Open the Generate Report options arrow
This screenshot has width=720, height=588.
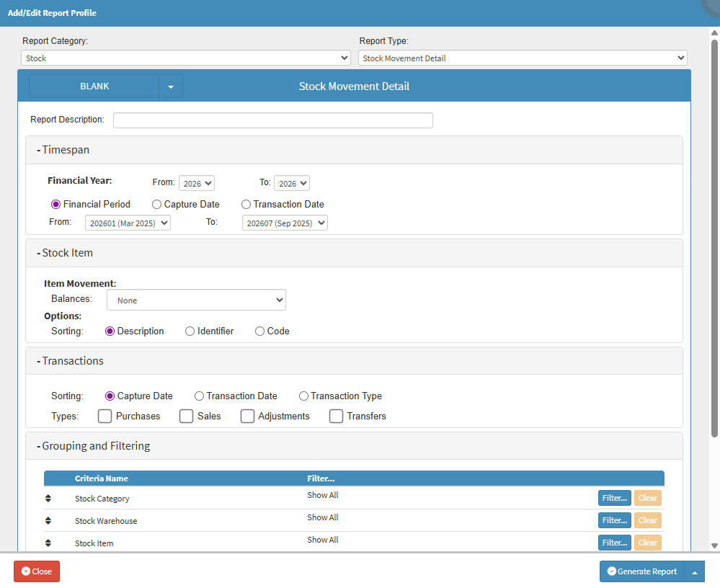point(694,572)
